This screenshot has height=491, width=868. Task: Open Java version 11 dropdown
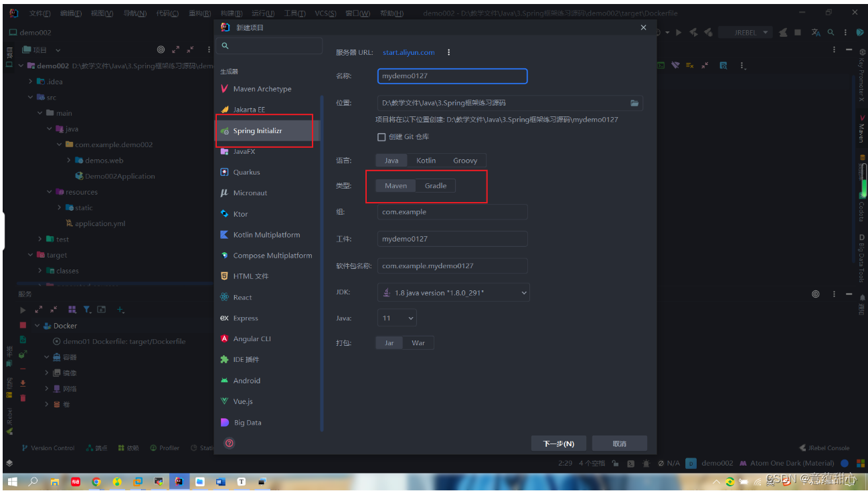397,318
